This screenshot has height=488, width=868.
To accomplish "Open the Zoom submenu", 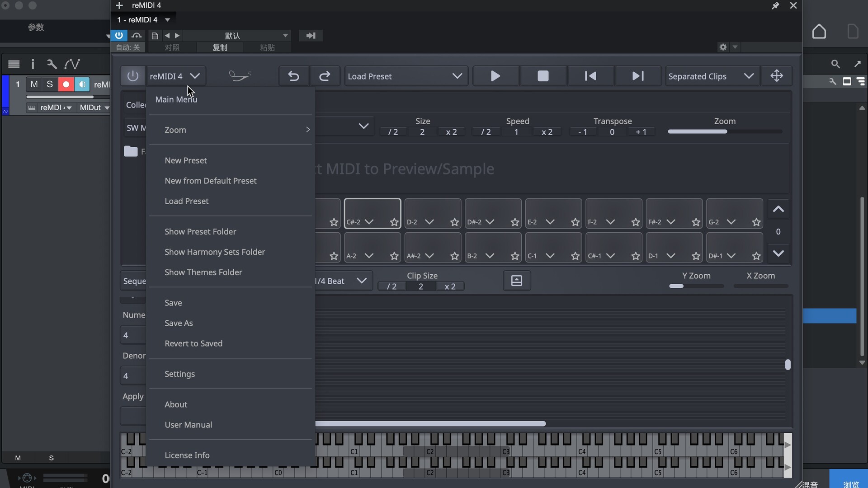I will (231, 130).
